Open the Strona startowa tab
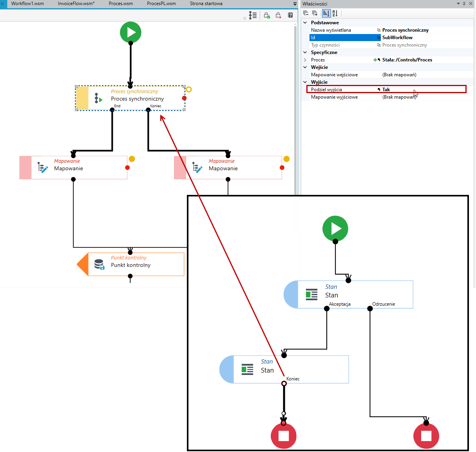The width and height of the screenshot is (476, 452). pyautogui.click(x=206, y=4)
